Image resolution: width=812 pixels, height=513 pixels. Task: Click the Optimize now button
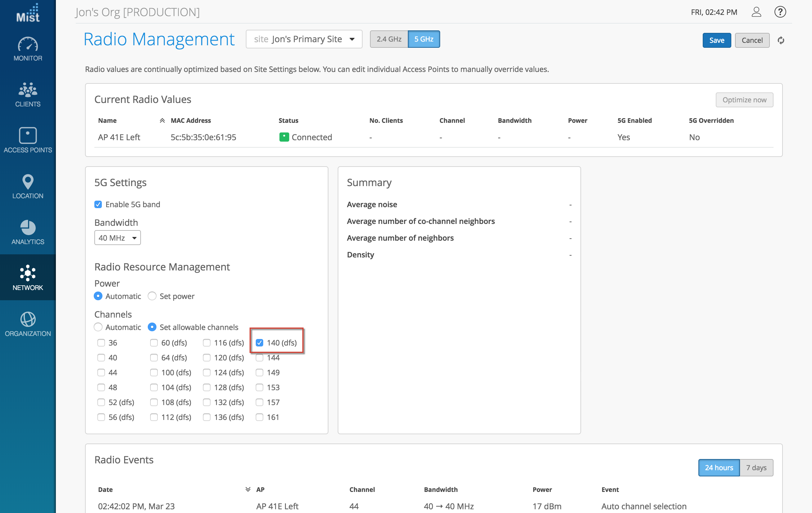[x=744, y=100]
